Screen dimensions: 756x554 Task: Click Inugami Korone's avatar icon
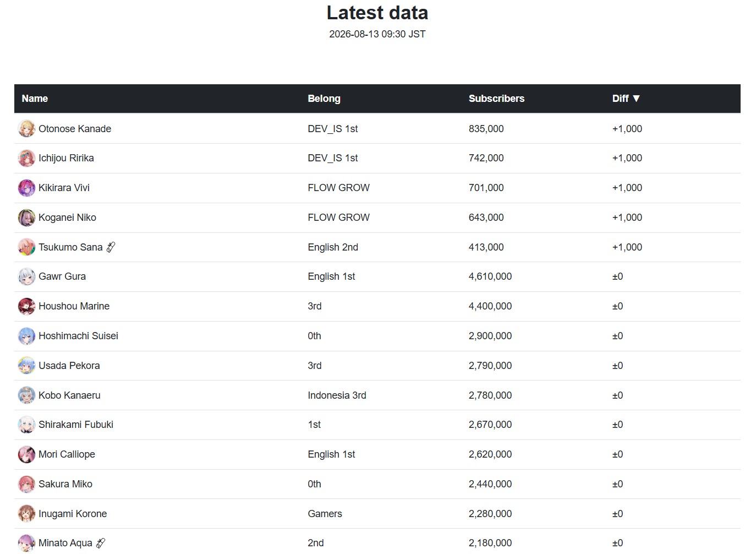[x=26, y=514]
